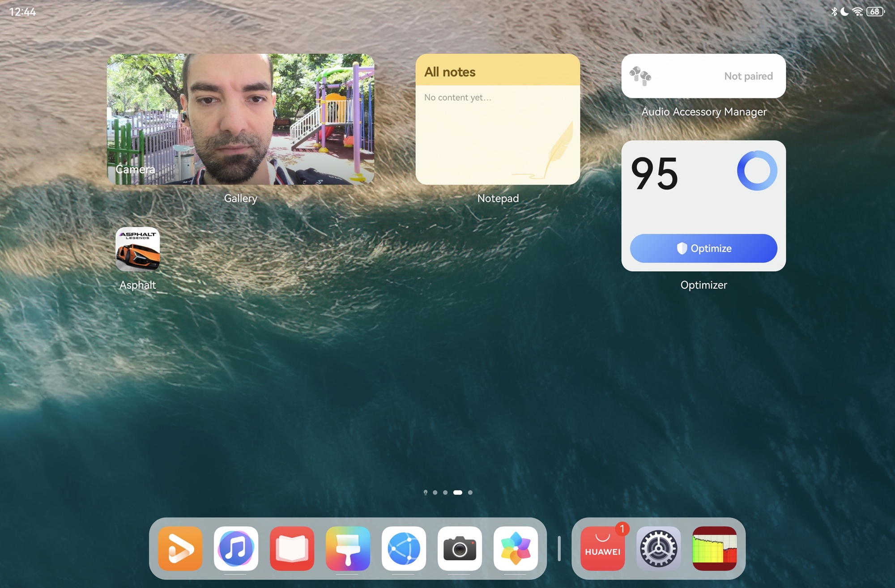
Task: Open the Gallery widget photo
Action: pos(241,119)
